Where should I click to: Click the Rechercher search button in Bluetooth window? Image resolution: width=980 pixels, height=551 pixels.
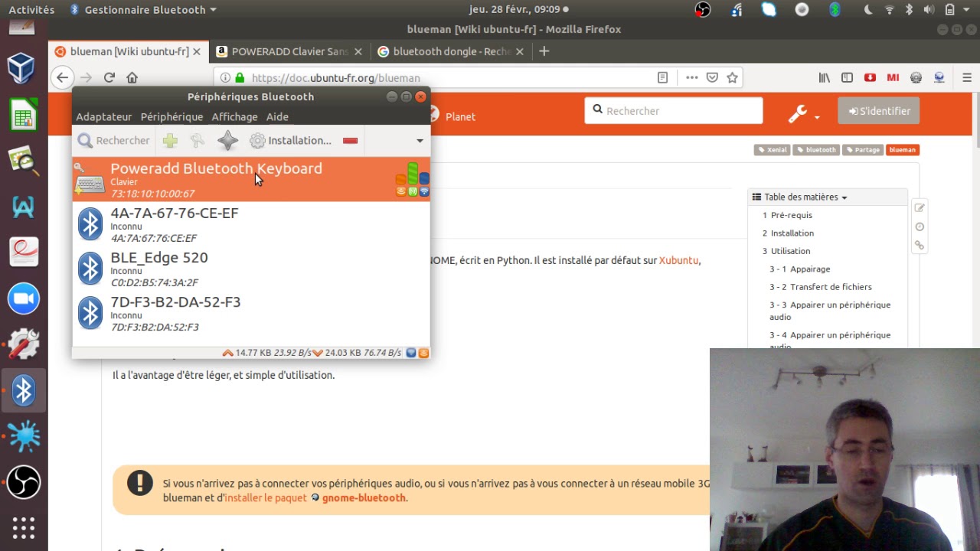coord(113,141)
